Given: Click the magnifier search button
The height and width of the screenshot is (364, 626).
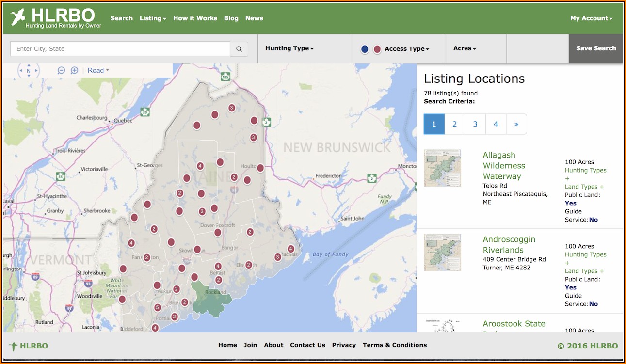Looking at the screenshot, I should coord(239,49).
